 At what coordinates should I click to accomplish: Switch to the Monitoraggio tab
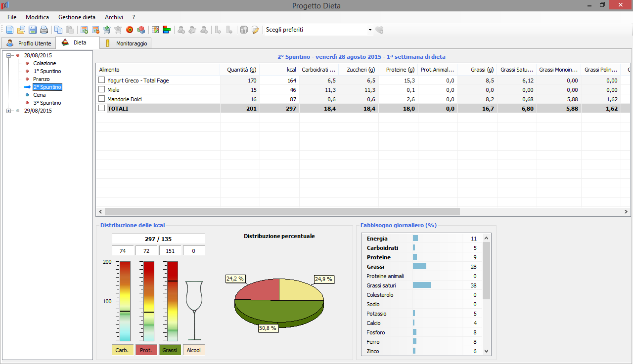click(131, 43)
